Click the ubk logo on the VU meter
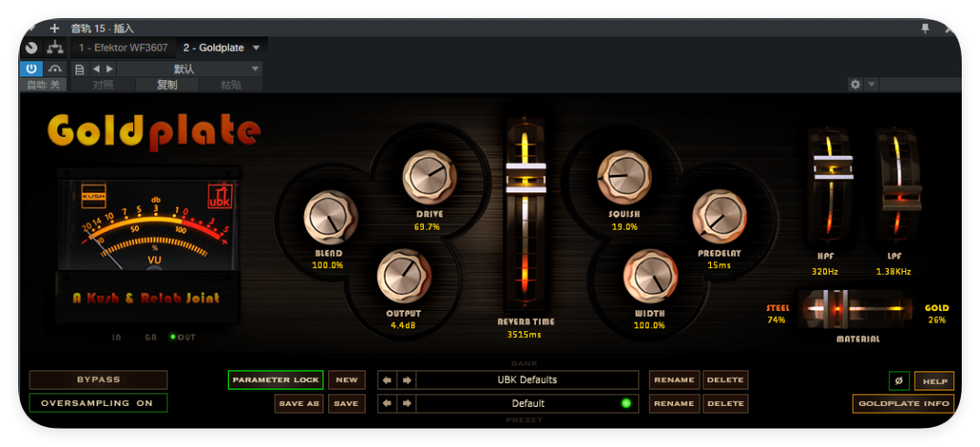 tap(219, 196)
